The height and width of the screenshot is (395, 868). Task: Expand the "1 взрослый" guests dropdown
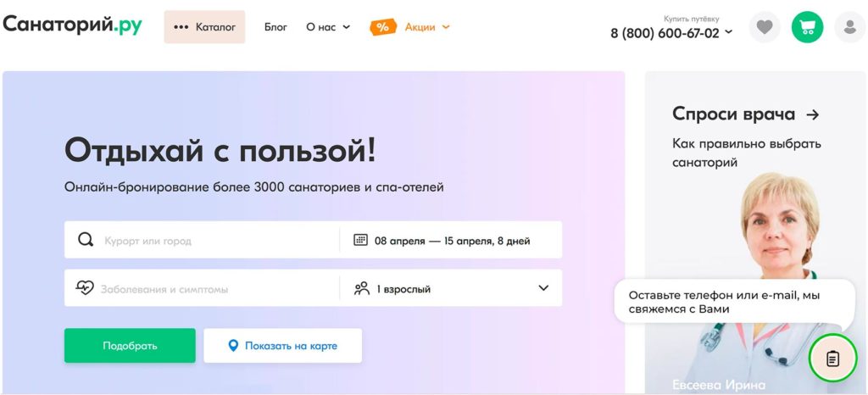click(x=543, y=288)
